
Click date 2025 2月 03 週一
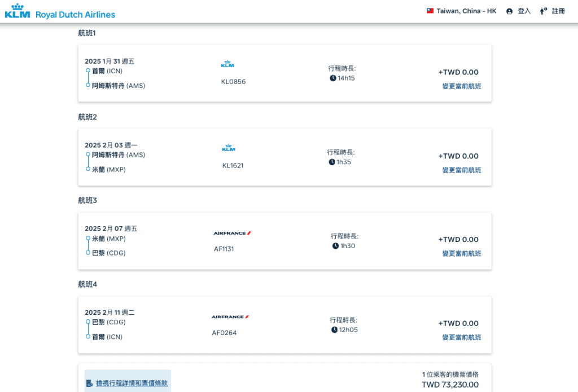pyautogui.click(x=111, y=145)
